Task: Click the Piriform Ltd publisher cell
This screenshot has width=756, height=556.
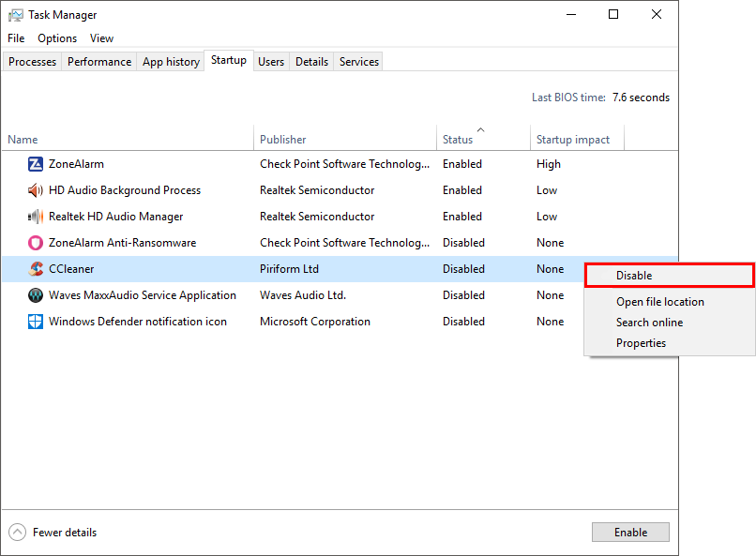Action: tap(289, 269)
